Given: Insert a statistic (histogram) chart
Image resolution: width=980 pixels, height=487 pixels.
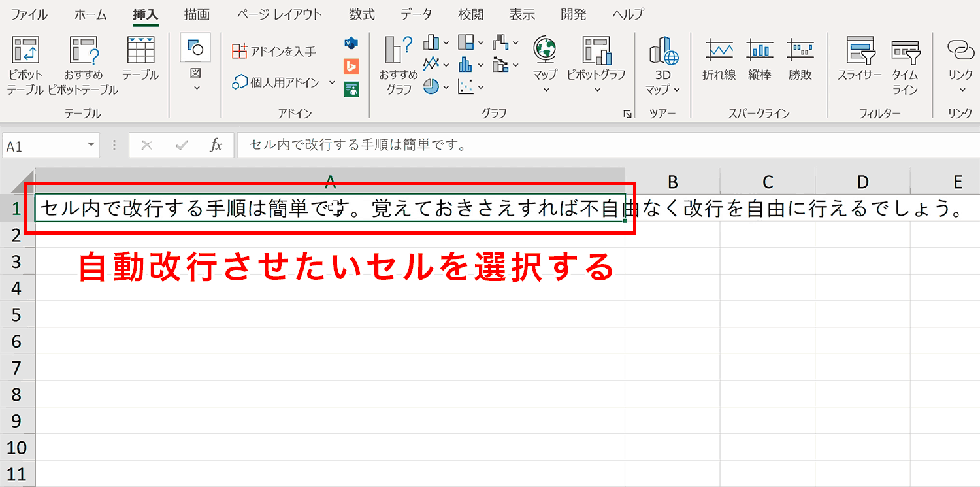Looking at the screenshot, I should pyautogui.click(x=466, y=65).
